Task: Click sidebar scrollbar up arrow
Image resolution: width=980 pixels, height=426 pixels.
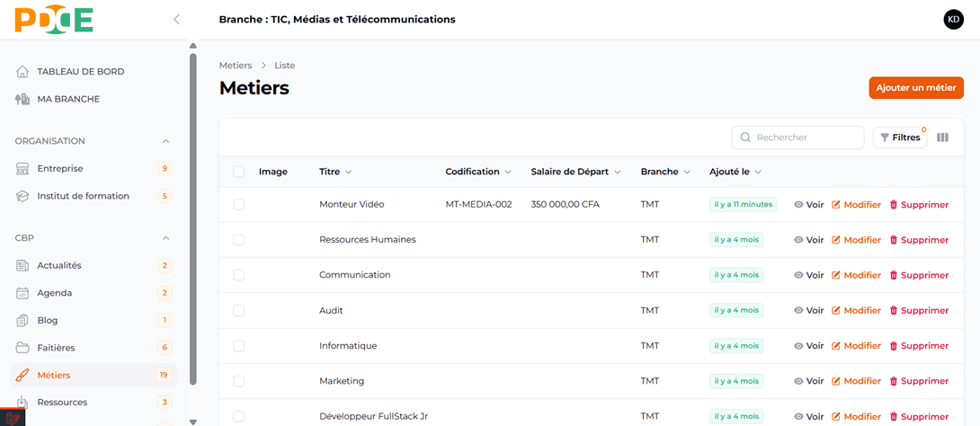Action: pos(193,46)
